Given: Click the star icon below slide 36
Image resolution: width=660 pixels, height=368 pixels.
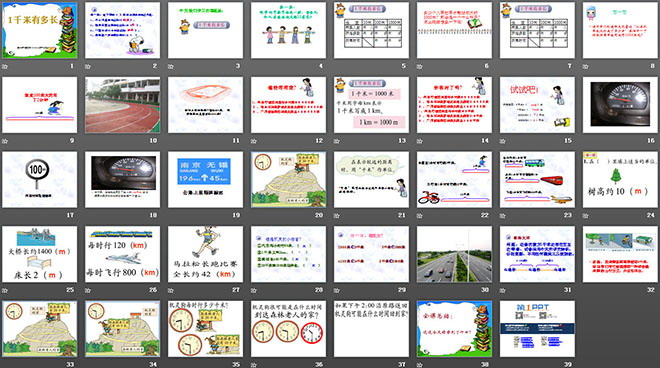Looking at the screenshot, I should [254, 365].
